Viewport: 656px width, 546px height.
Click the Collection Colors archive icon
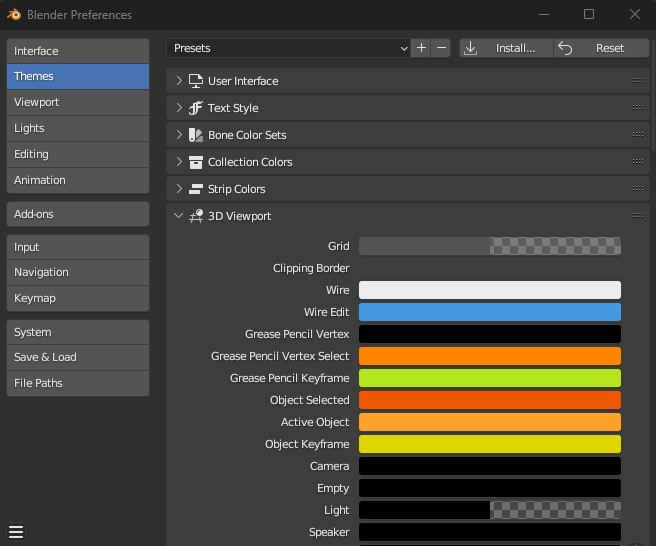coord(195,162)
